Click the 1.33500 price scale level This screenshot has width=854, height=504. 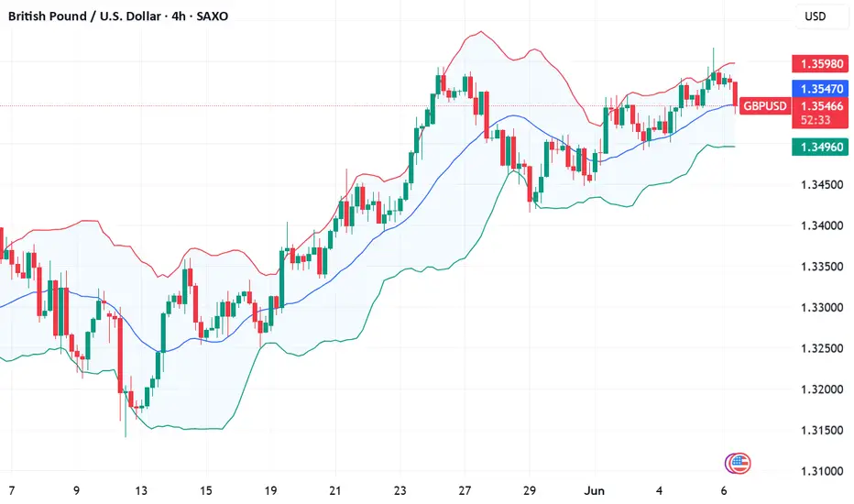tap(821, 267)
